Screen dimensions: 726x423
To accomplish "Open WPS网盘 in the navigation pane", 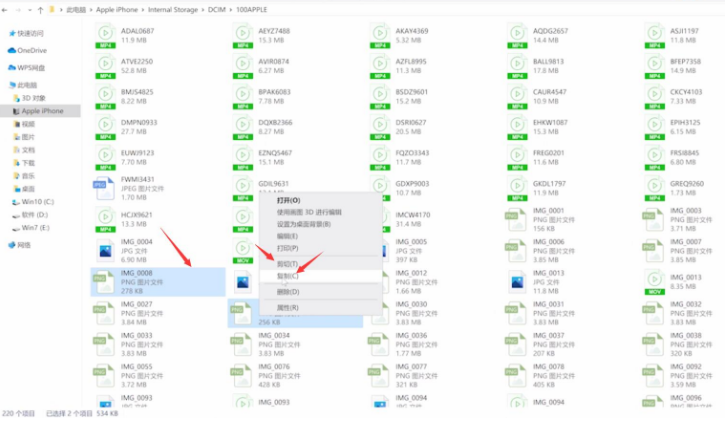I will coord(31,67).
